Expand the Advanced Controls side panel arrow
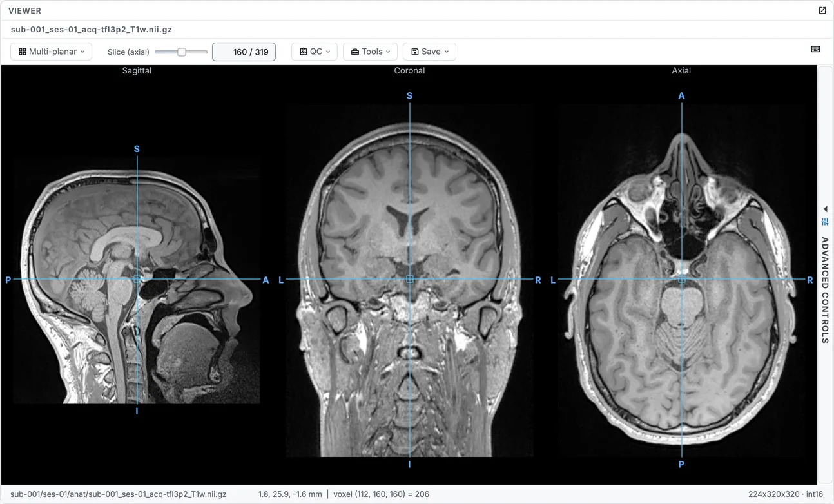The width and height of the screenshot is (834, 504). click(825, 209)
